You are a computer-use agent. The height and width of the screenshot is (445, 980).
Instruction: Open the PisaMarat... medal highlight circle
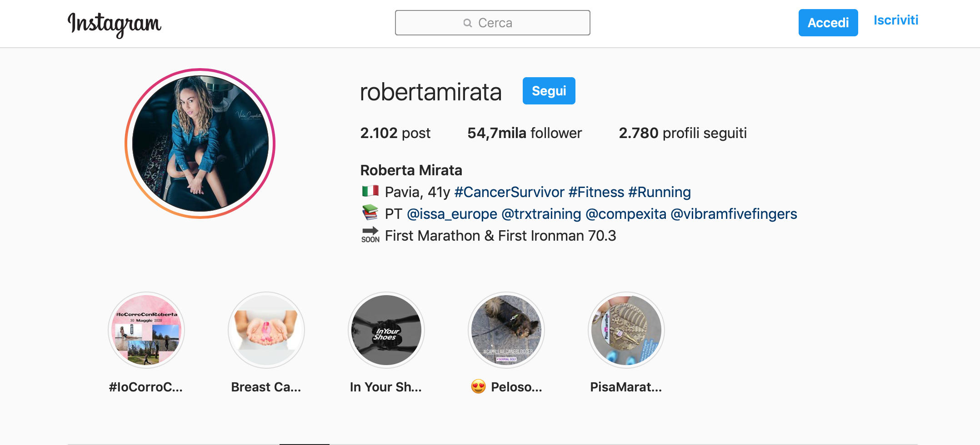626,330
